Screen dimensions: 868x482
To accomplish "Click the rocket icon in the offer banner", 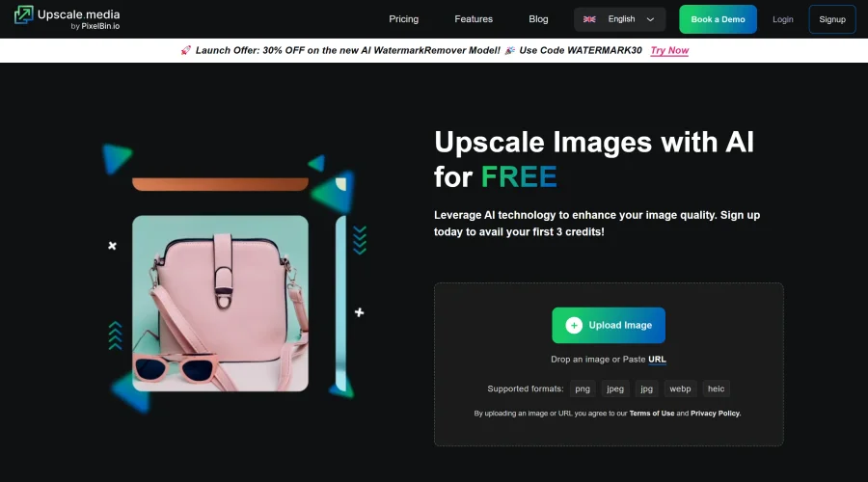I will [x=185, y=50].
